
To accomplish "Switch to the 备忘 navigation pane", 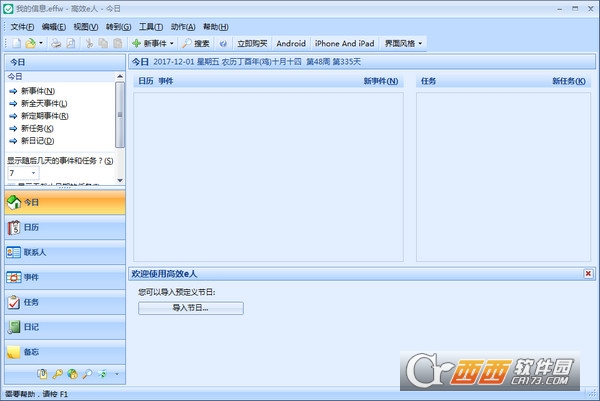I will pos(65,352).
